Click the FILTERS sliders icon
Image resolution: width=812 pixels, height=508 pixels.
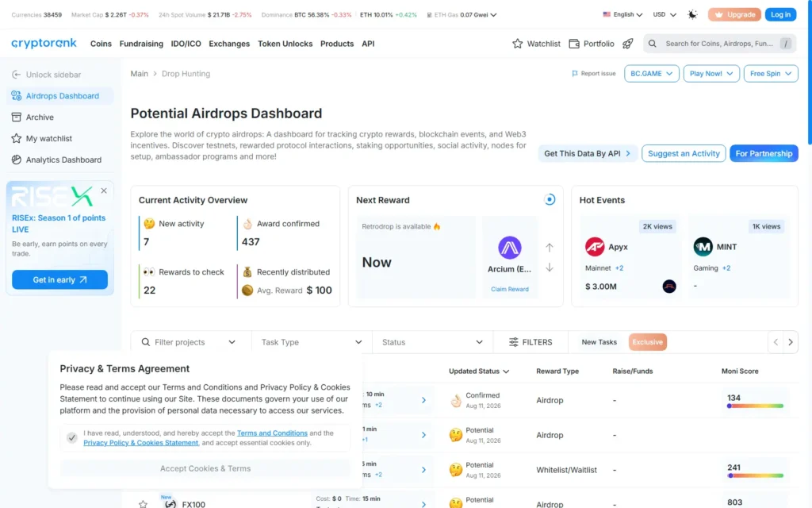513,342
